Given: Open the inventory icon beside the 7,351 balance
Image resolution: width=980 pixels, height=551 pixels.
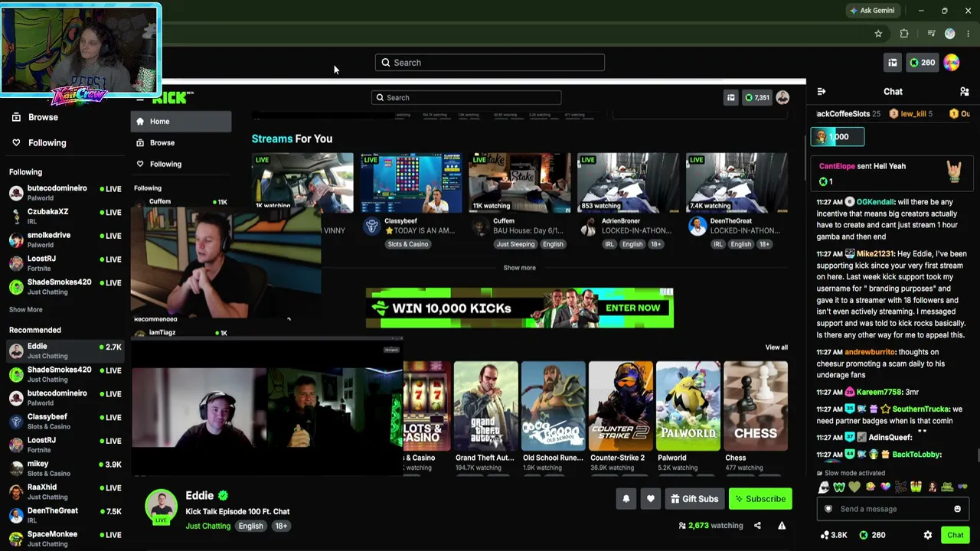Looking at the screenshot, I should [x=730, y=98].
